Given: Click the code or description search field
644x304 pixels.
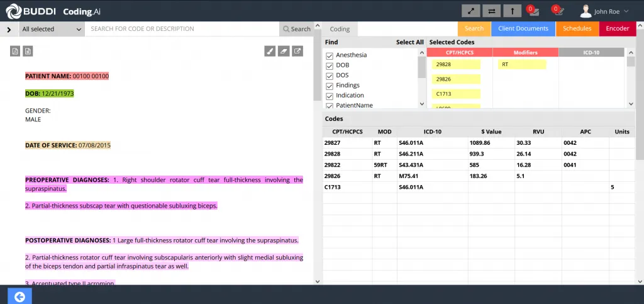Looking at the screenshot, I should coord(182,29).
